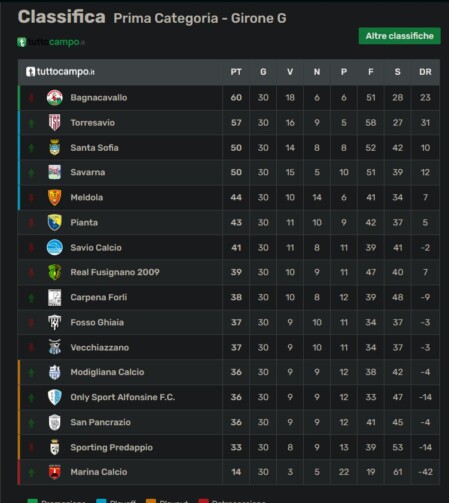Image resolution: width=449 pixels, height=503 pixels.
Task: Click the Bagnacavallo team crest
Action: (55, 98)
